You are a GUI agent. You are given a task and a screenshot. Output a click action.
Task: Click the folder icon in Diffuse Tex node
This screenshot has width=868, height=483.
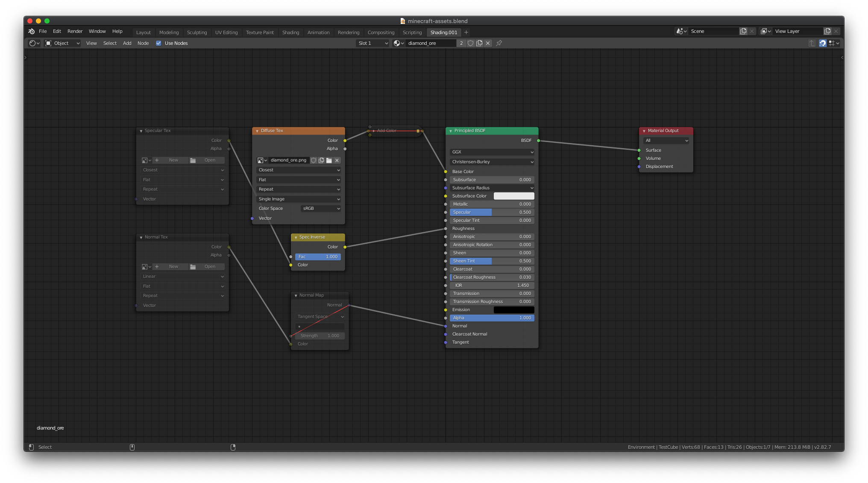pyautogui.click(x=329, y=160)
